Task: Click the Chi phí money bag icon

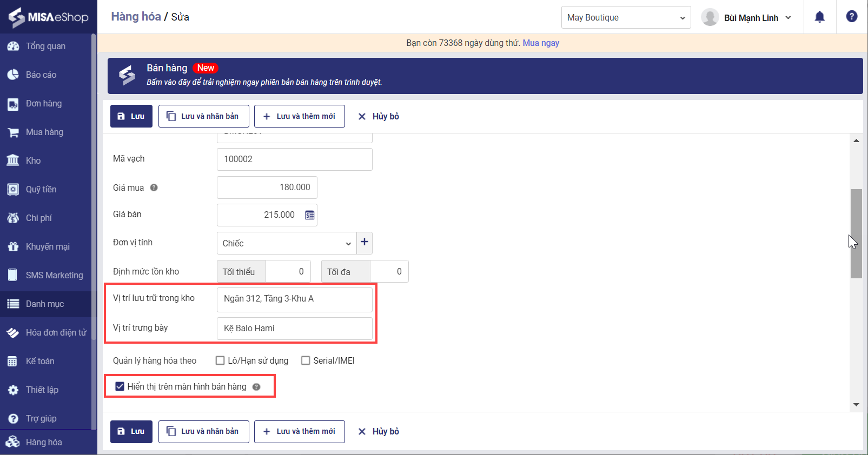Action: (13, 218)
